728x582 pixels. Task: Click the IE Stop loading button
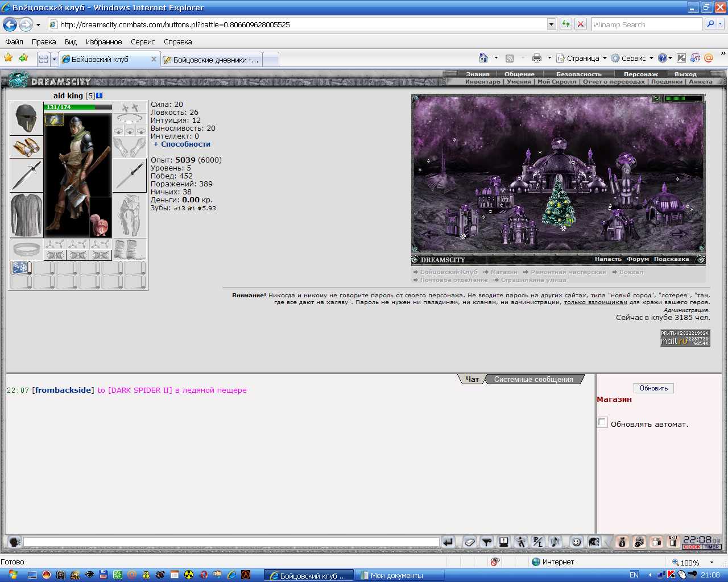[x=581, y=24]
